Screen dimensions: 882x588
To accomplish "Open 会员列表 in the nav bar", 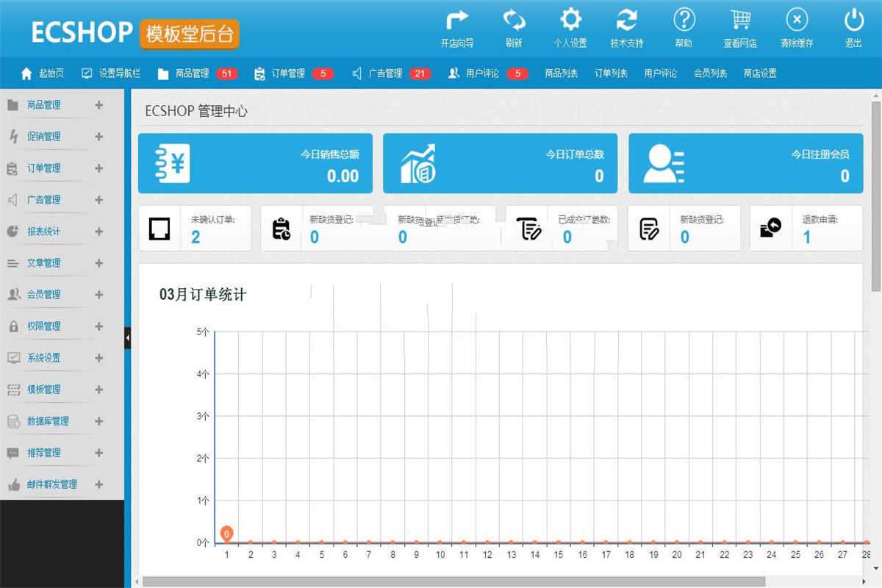I will click(x=711, y=73).
